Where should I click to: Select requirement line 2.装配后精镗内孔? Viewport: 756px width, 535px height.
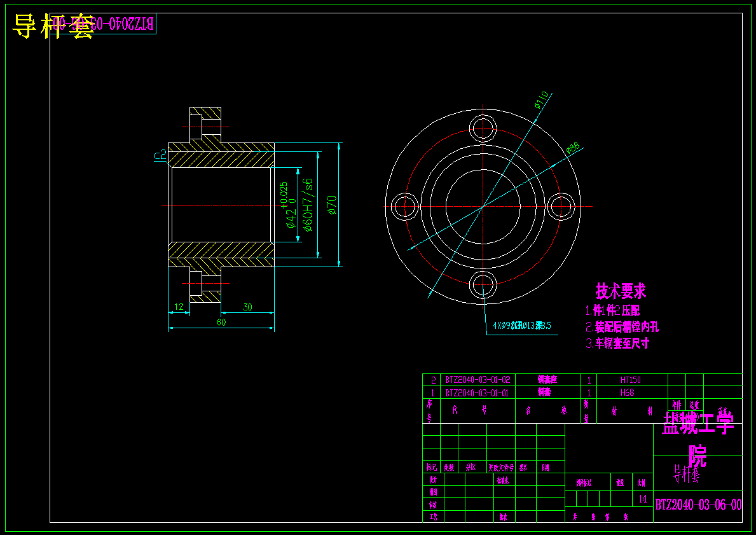click(622, 327)
